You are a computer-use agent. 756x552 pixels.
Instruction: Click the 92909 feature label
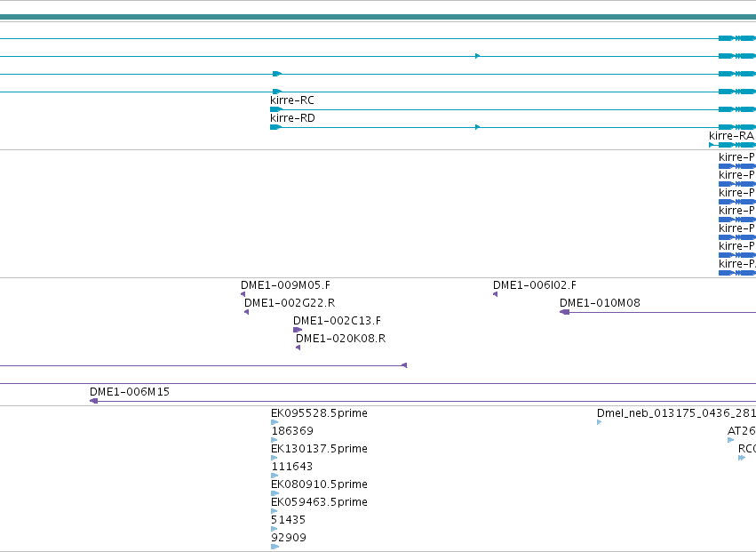tap(289, 538)
